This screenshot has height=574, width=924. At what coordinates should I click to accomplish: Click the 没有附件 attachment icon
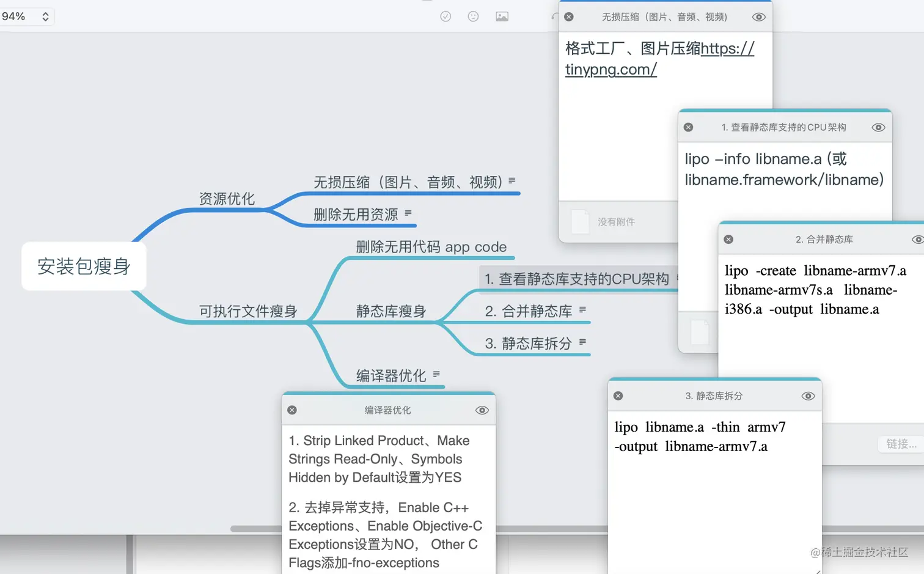580,222
